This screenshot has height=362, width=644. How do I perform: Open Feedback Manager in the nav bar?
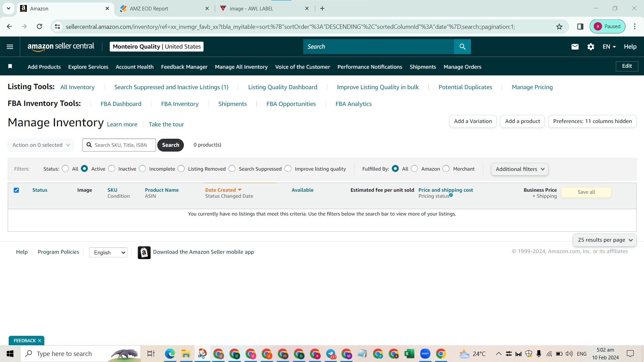tap(184, 67)
